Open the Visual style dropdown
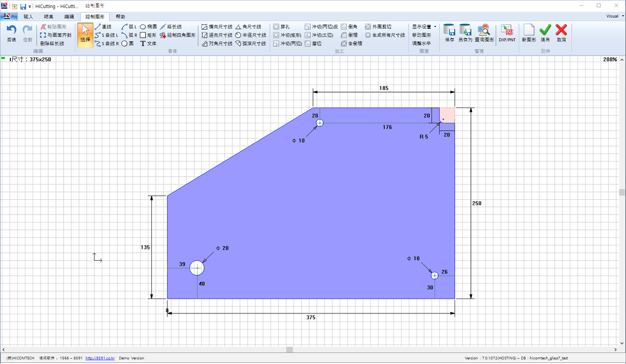Viewport: 626px width, 364px height. click(615, 16)
